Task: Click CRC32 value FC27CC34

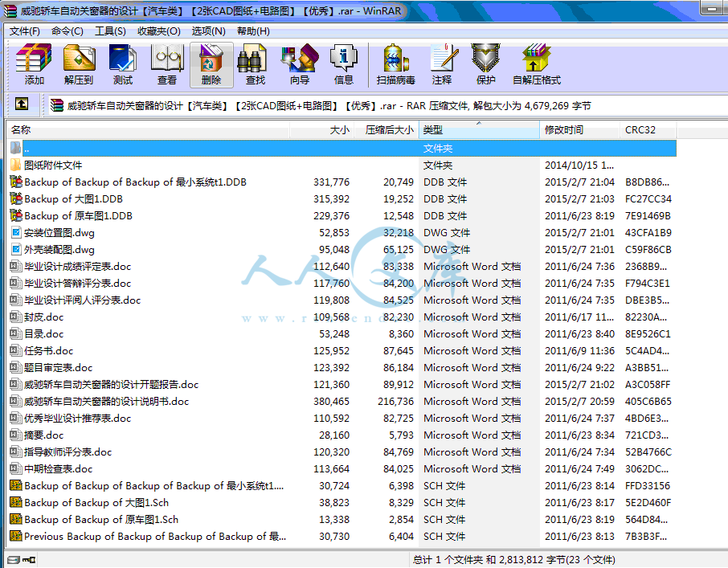Action: pyautogui.click(x=648, y=198)
